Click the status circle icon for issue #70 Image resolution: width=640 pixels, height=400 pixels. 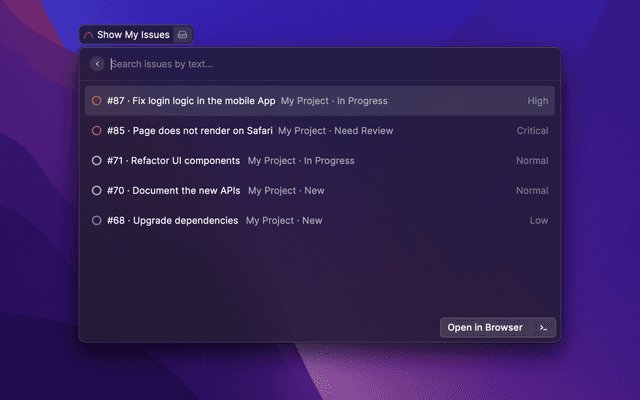pyautogui.click(x=97, y=191)
